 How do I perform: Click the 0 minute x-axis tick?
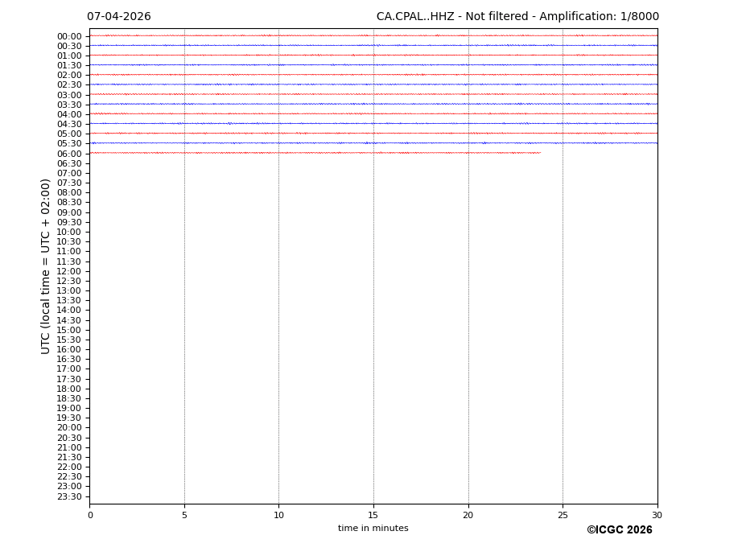[x=90, y=515]
